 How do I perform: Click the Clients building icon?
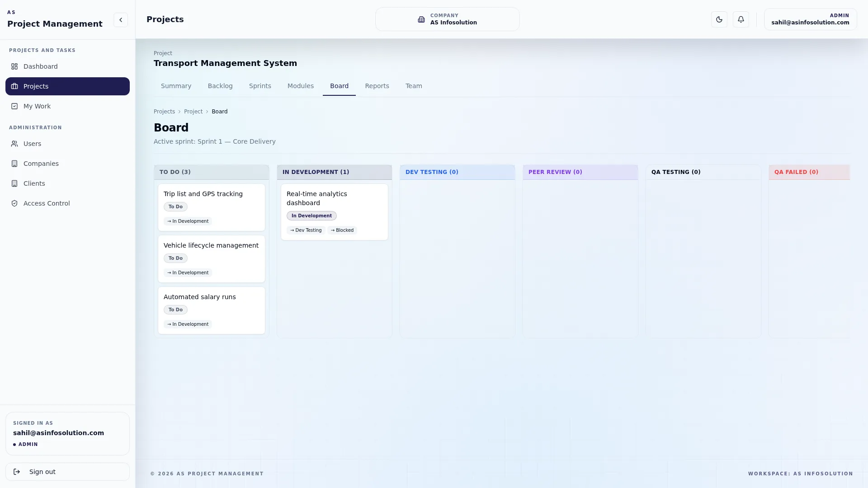point(14,183)
